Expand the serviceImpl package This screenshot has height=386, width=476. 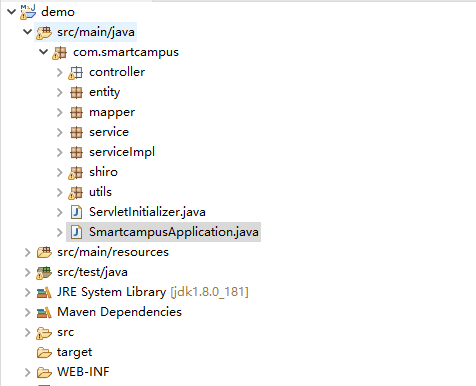pos(60,152)
